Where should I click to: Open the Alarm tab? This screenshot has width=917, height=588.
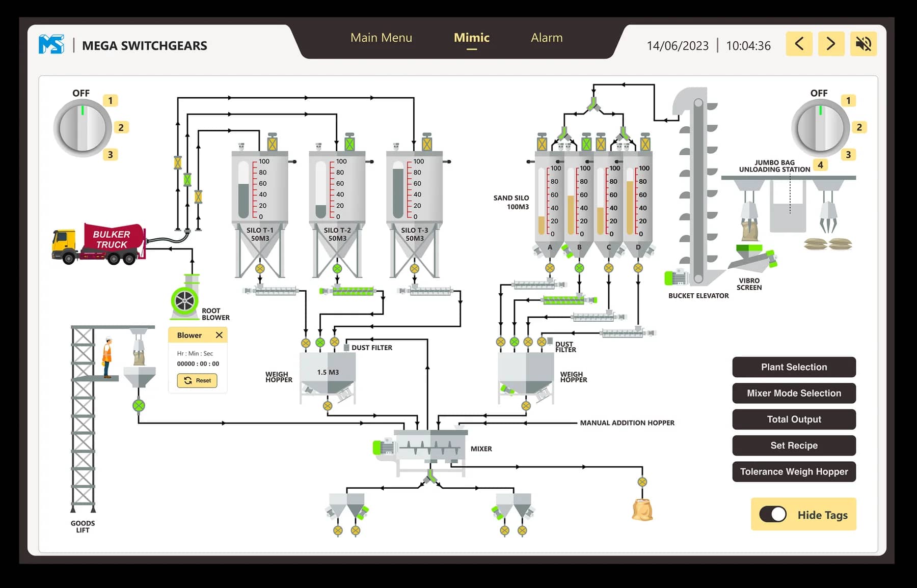click(x=547, y=38)
